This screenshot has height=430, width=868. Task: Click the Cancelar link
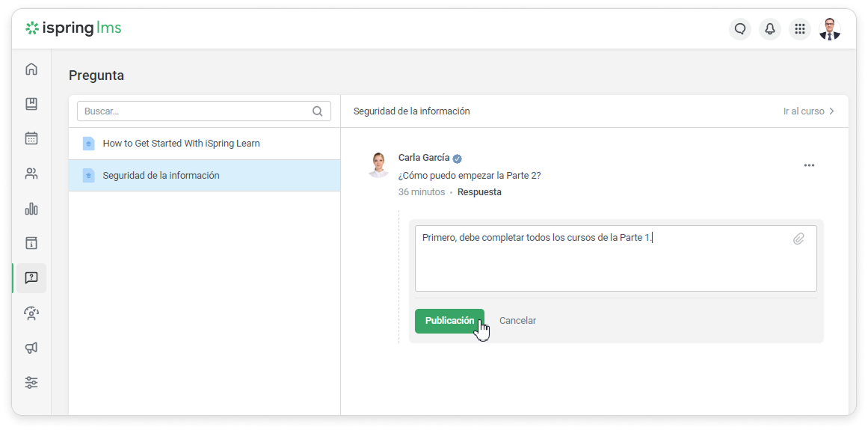(x=517, y=321)
